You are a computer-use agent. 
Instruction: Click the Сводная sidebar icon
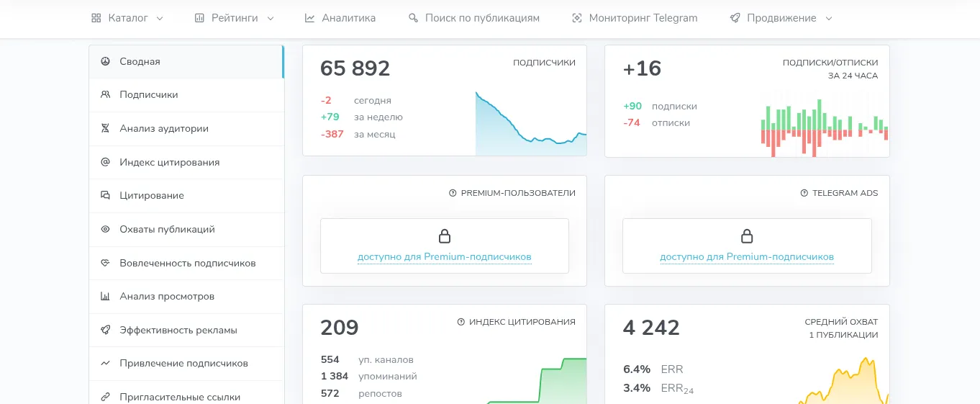(x=105, y=61)
